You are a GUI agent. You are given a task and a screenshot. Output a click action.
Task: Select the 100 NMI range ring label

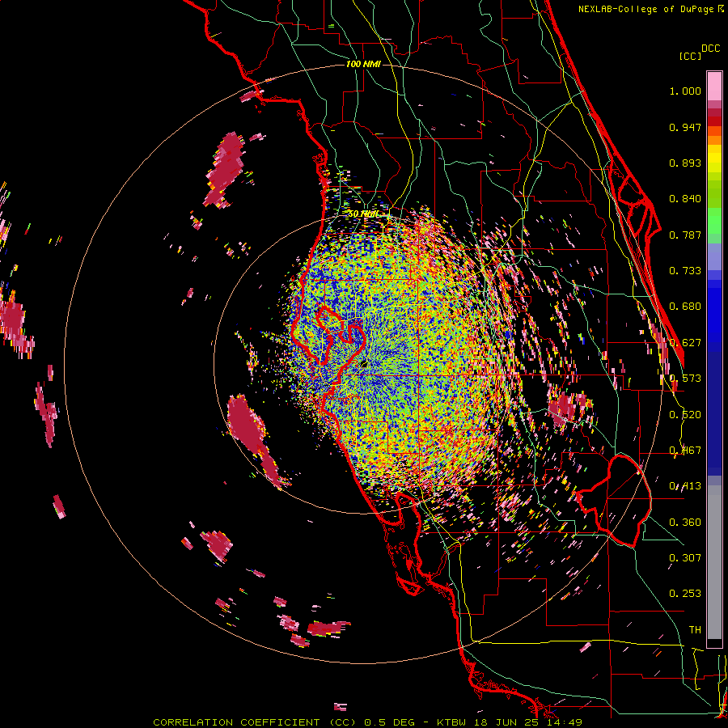363,64
